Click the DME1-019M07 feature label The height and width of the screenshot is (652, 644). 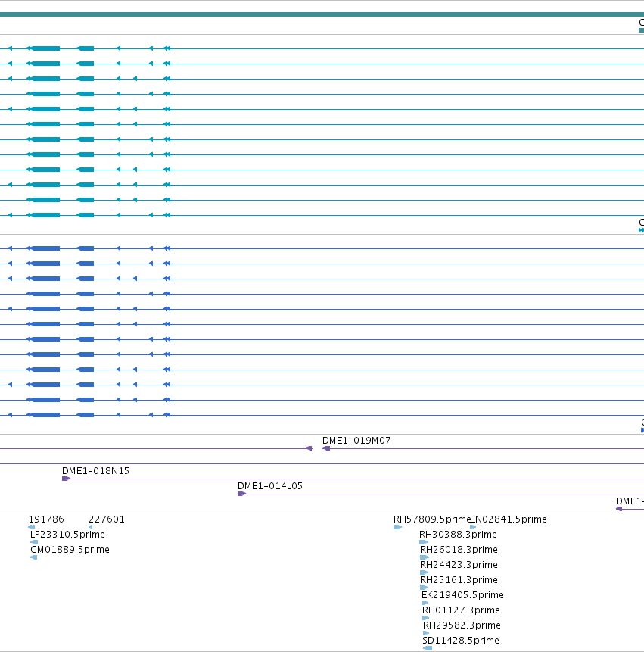pyautogui.click(x=356, y=441)
